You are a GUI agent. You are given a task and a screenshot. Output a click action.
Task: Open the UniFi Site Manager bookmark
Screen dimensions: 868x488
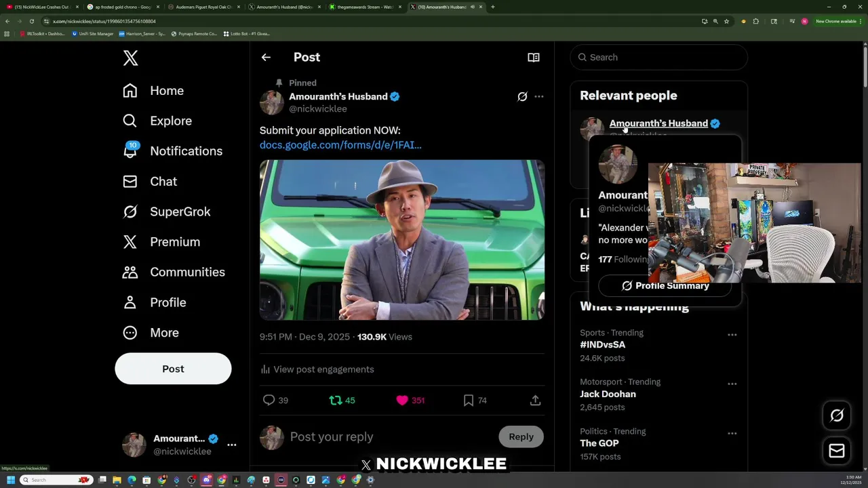[93, 34]
